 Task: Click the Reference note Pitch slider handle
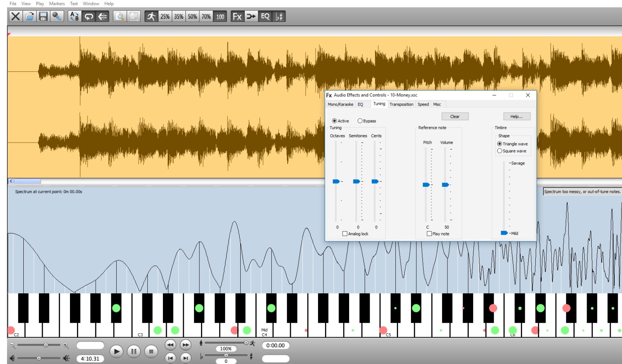[426, 185]
